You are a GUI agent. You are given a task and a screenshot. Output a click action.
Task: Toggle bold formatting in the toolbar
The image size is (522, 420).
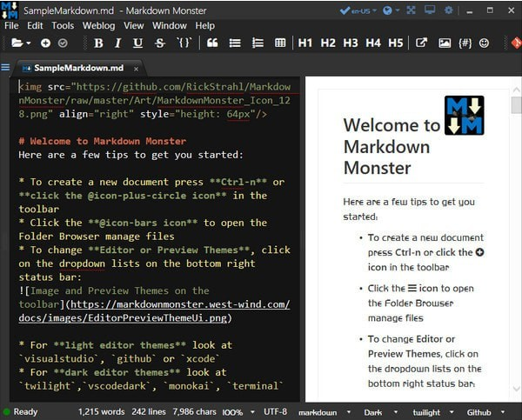click(97, 43)
